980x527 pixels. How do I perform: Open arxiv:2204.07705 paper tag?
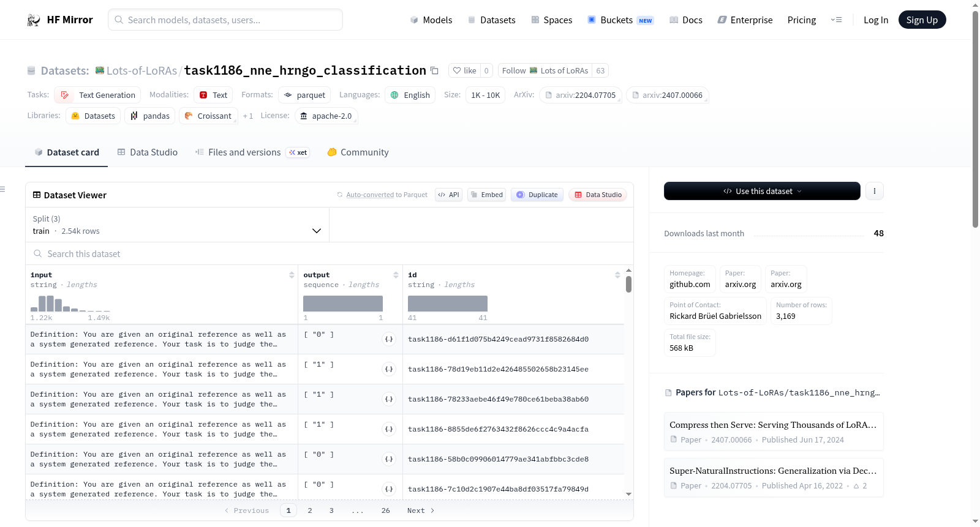click(x=581, y=95)
